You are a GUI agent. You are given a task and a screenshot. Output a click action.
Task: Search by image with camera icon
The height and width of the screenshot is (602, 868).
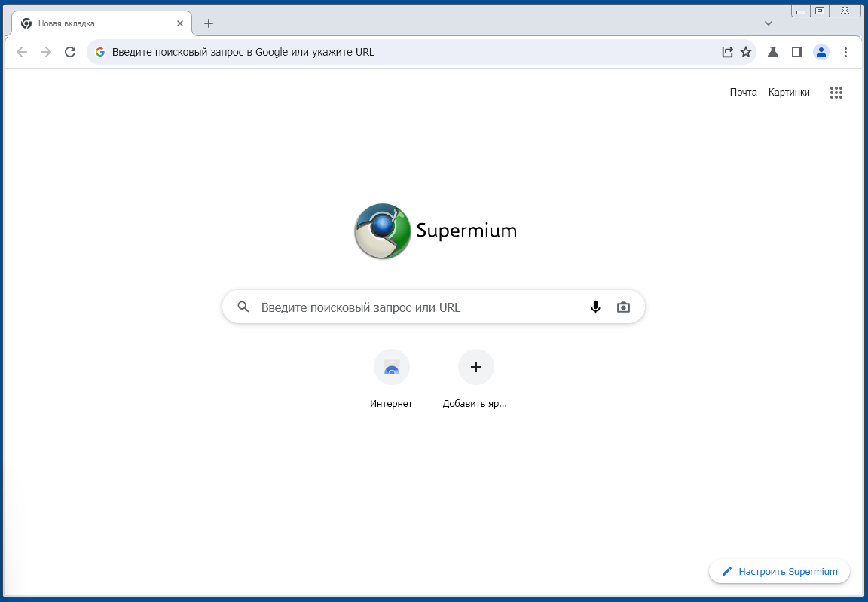click(623, 307)
